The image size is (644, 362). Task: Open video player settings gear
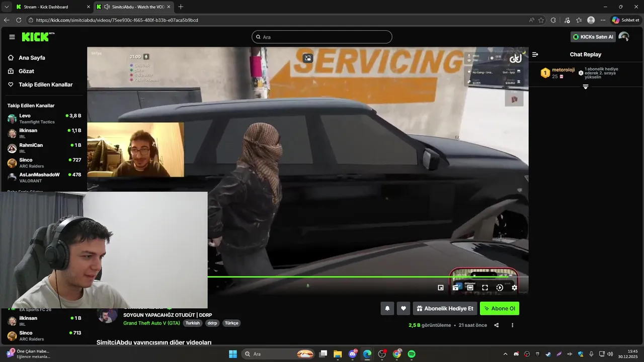point(514,288)
